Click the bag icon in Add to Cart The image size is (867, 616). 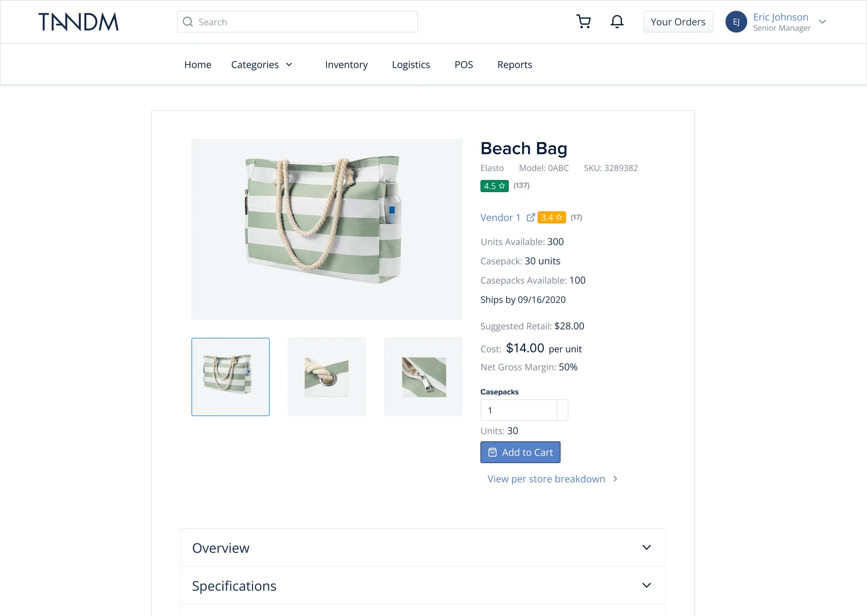pos(492,452)
